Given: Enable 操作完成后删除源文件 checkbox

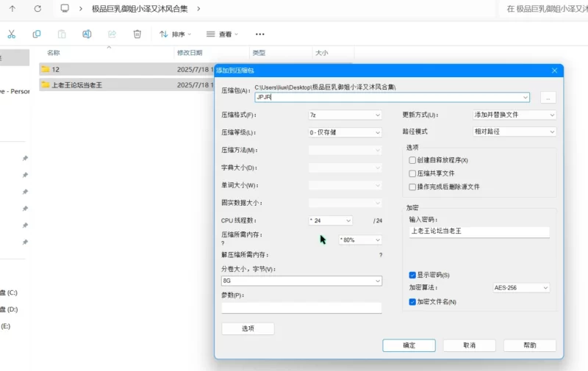Looking at the screenshot, I should click(412, 187).
